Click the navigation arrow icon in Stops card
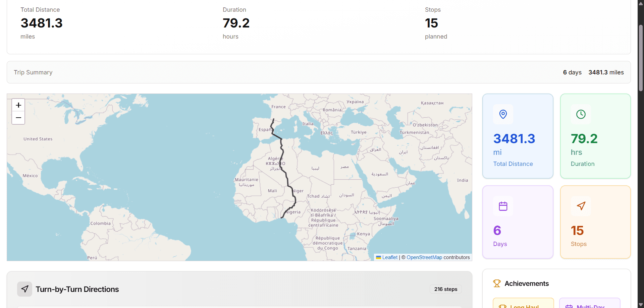 click(581, 206)
